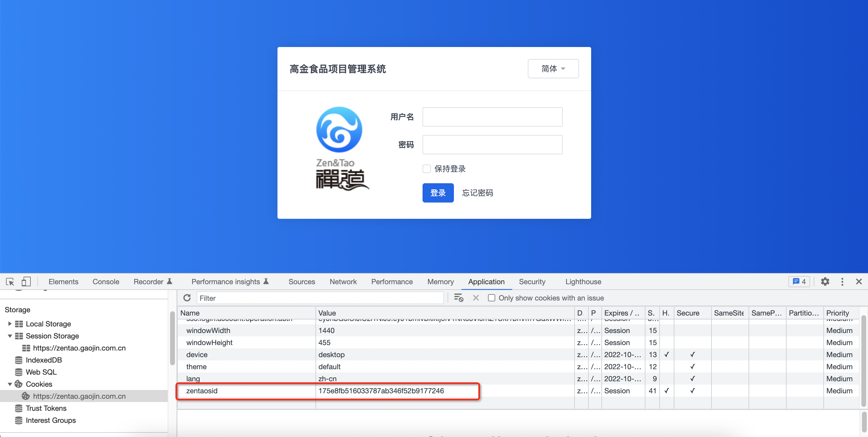Sort by SameSite column header
This screenshot has width=868, height=437.
click(730, 313)
